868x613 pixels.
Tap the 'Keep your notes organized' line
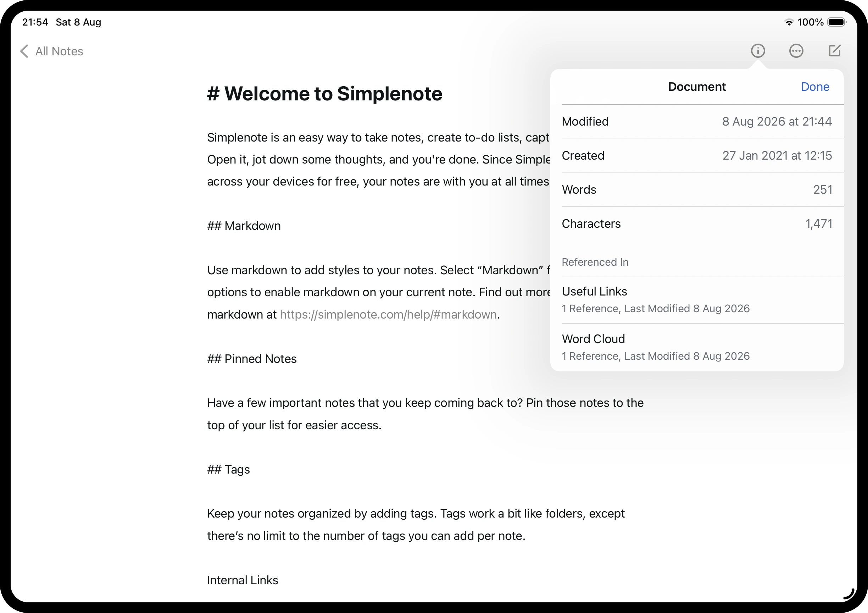416,514
